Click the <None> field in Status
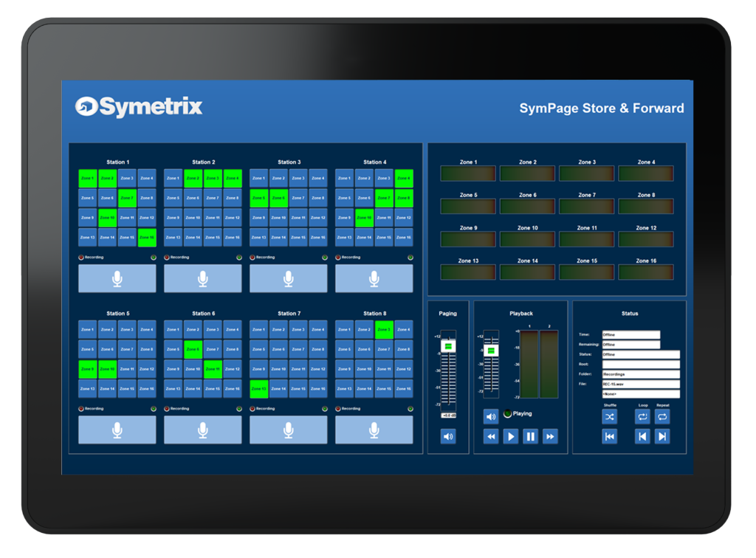 point(641,393)
